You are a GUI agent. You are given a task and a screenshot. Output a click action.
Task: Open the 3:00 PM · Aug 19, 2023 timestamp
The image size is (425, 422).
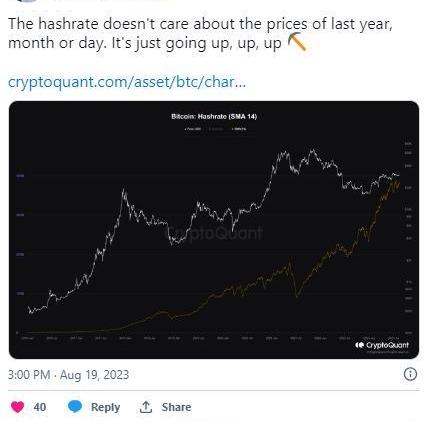pyautogui.click(x=68, y=375)
